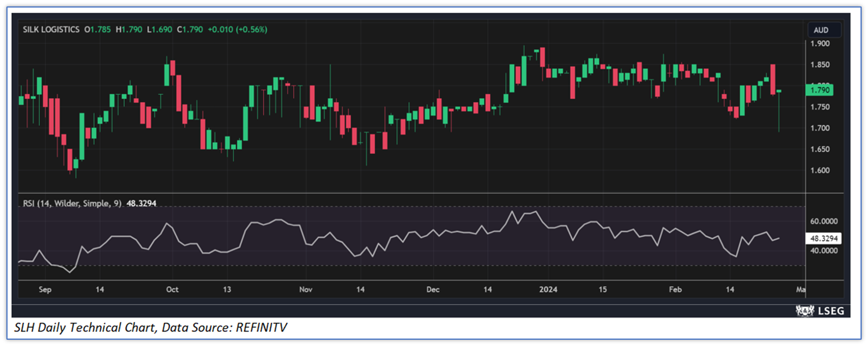Select the Sep marker on time axis
868x346 pixels.
click(x=45, y=289)
